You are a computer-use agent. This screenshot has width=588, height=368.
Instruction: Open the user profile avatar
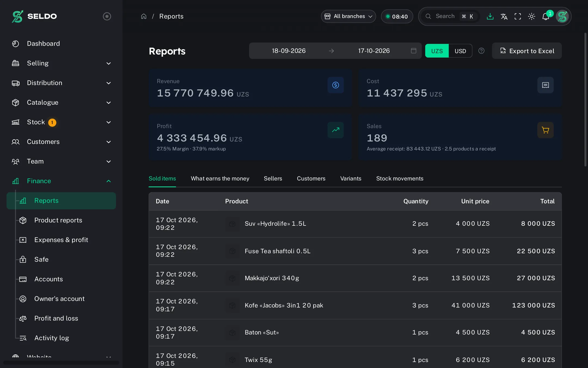562,16
